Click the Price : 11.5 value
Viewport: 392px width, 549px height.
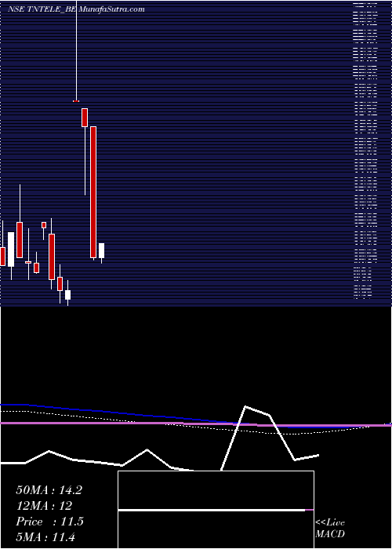49,522
